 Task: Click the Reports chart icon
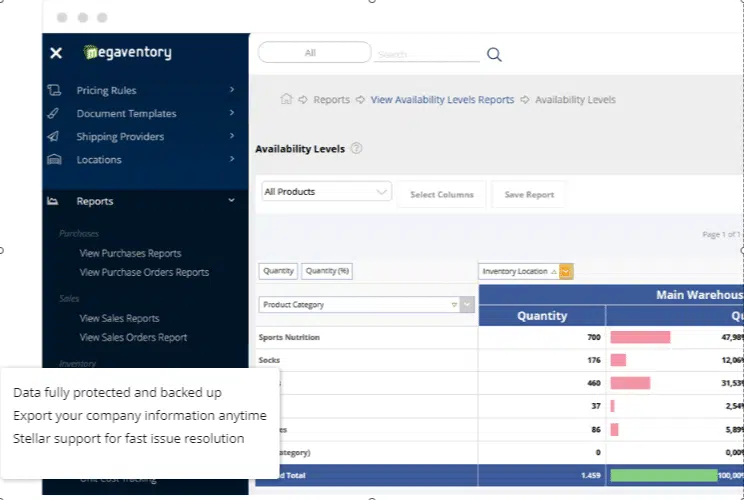click(x=53, y=201)
